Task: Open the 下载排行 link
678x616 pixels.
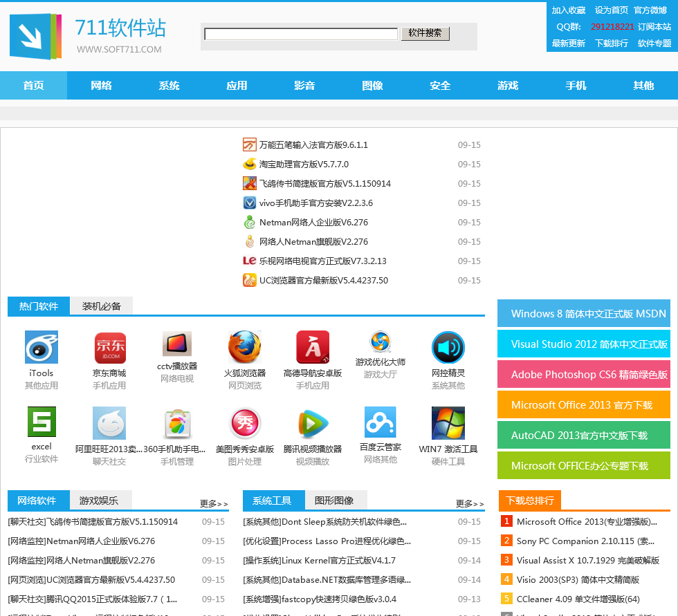Action: click(612, 43)
